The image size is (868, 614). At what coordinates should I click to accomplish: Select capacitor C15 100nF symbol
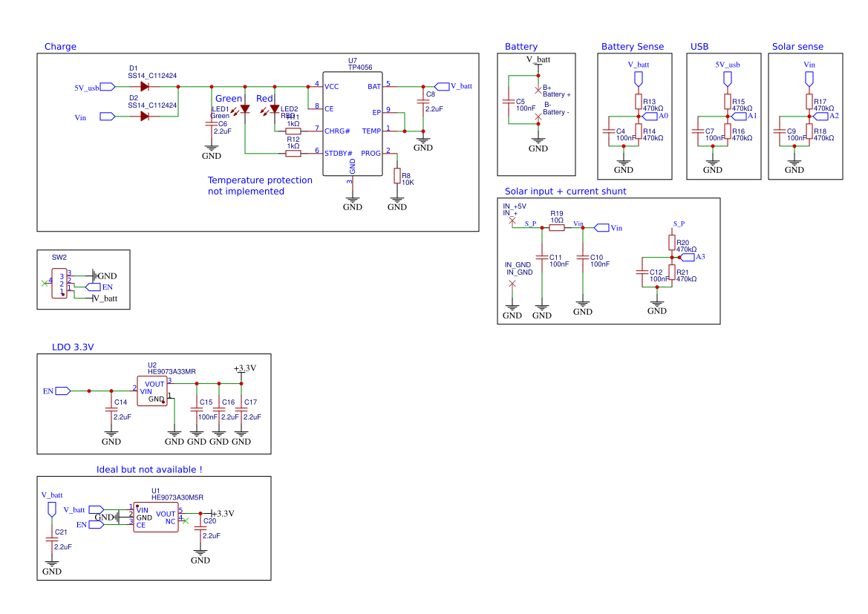pos(197,411)
